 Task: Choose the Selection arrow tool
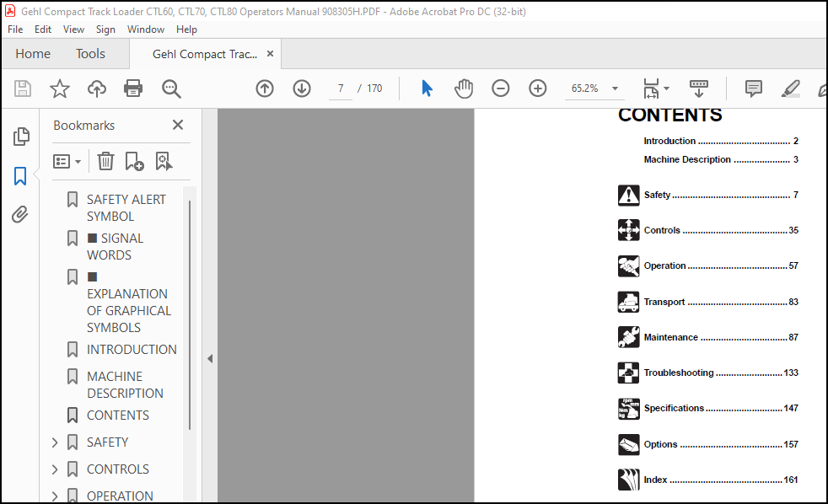[427, 88]
